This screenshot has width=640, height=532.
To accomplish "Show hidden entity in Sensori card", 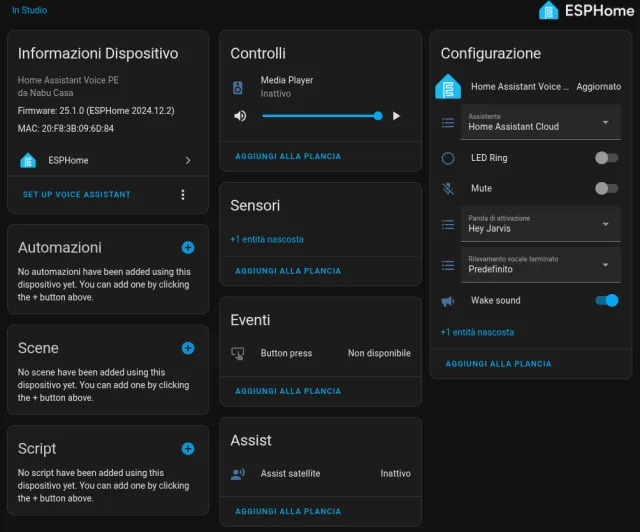I will [267, 239].
